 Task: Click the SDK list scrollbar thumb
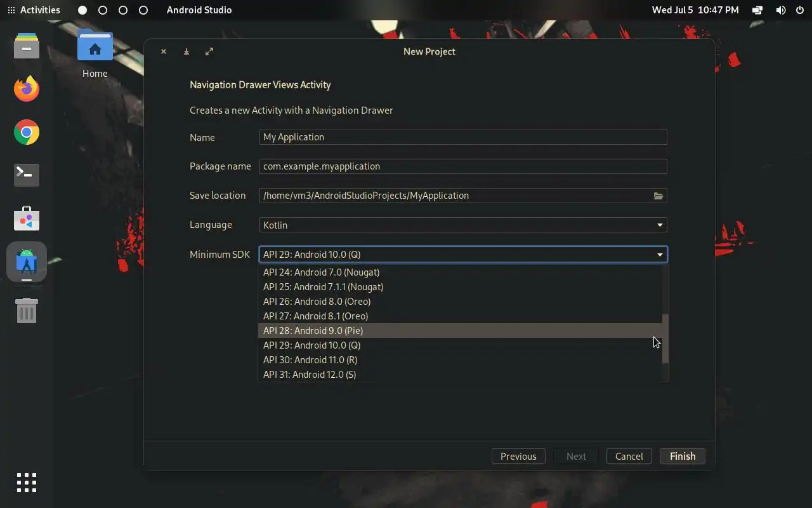click(665, 339)
